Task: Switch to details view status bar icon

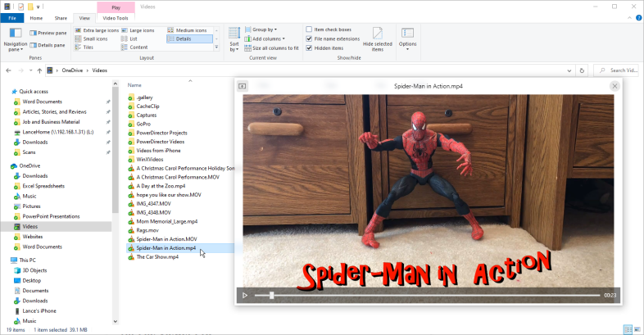Action: [628, 329]
